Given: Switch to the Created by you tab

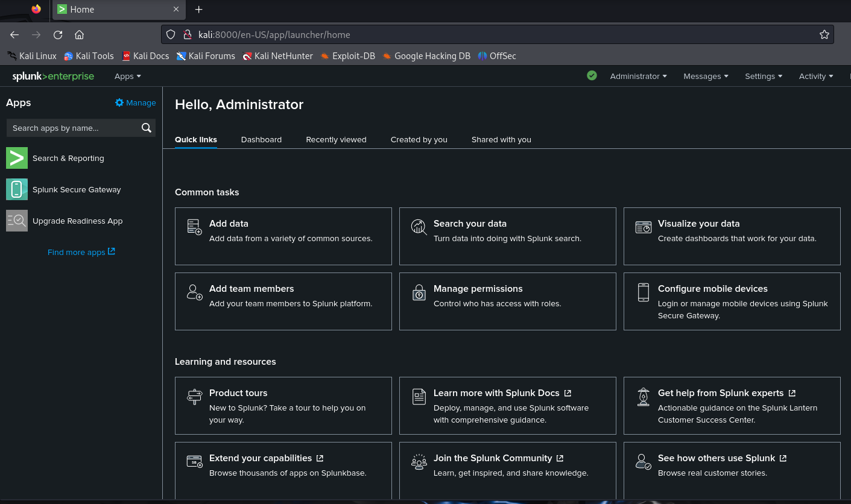Looking at the screenshot, I should 419,139.
